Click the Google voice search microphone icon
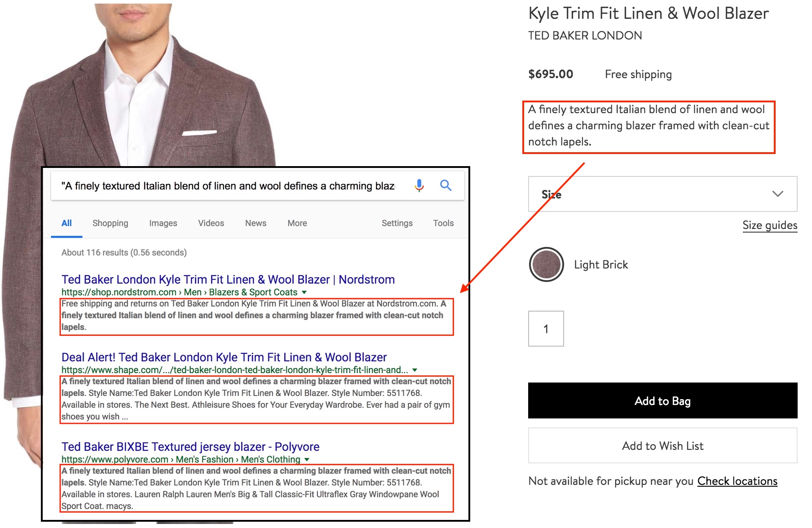Screen dimensions: 812x528 coord(419,185)
